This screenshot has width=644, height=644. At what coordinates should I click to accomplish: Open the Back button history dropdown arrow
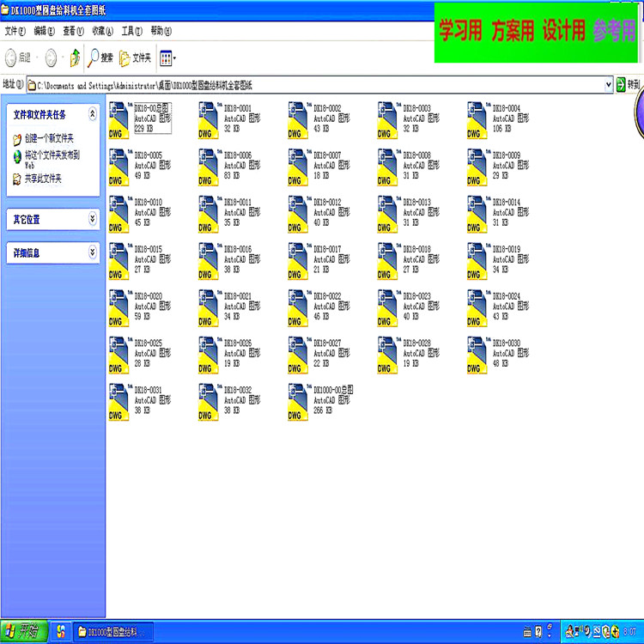[37, 58]
